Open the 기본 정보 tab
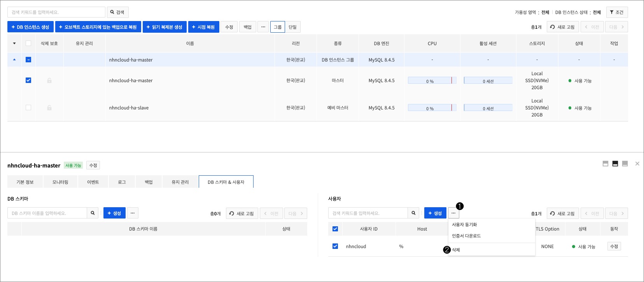Image resolution: width=644 pixels, height=282 pixels. click(25, 182)
